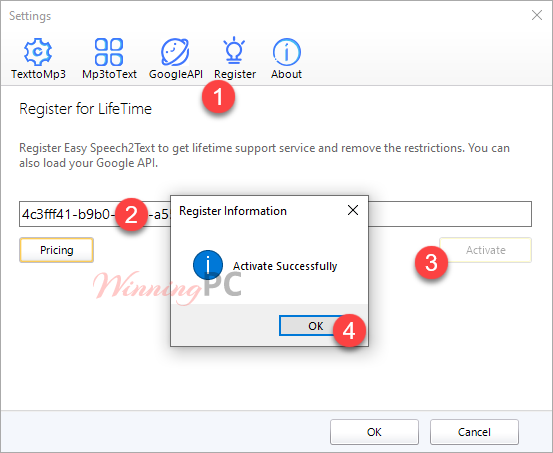The width and height of the screenshot is (553, 453).
Task: Click the blue info icon in dialog
Action: pos(208,265)
